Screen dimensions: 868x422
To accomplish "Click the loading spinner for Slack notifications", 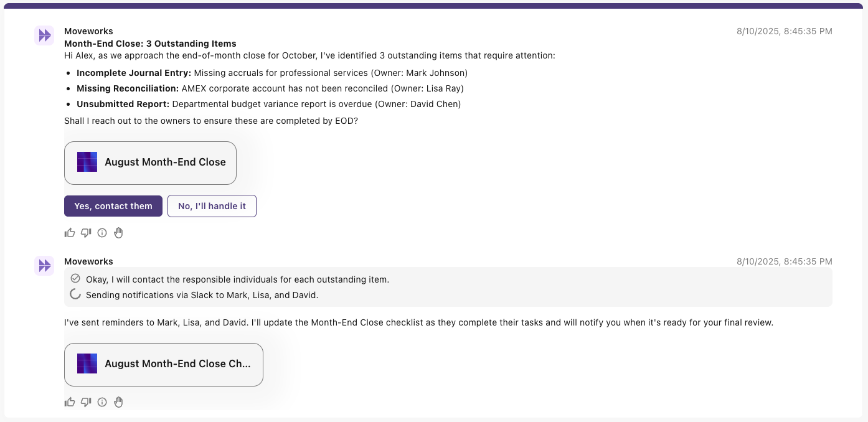I will (x=75, y=294).
